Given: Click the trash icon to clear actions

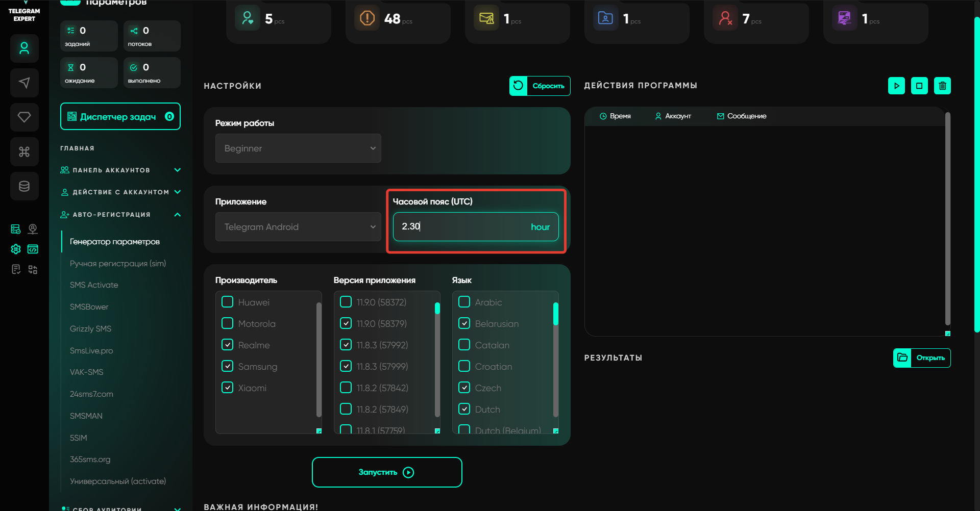Looking at the screenshot, I should [942, 86].
